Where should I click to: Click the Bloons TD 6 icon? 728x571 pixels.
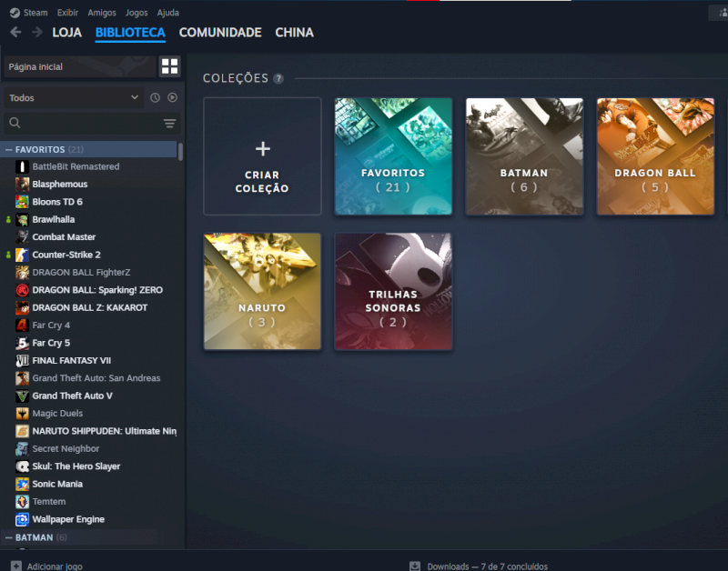point(22,202)
